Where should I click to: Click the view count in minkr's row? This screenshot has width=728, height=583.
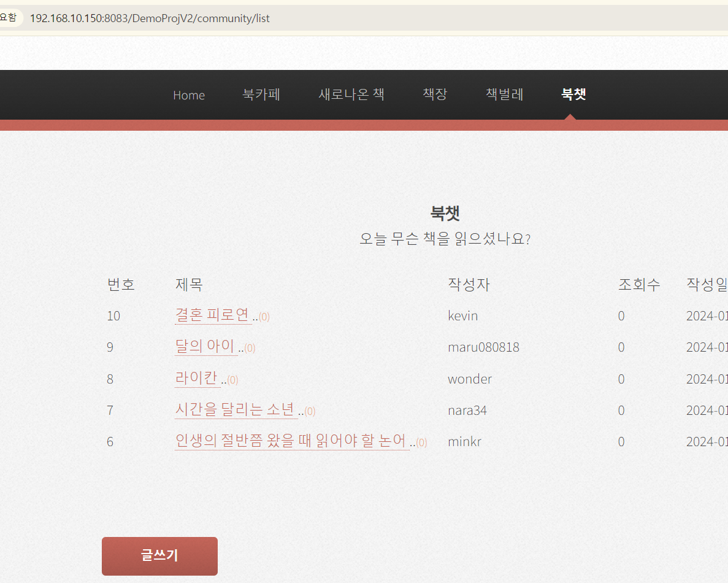[621, 442]
